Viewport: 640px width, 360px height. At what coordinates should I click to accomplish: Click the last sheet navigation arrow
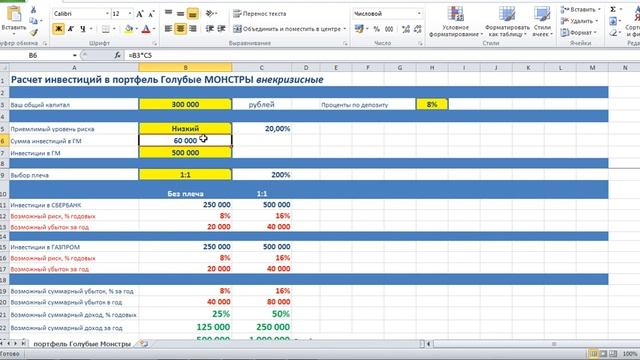coord(23,344)
